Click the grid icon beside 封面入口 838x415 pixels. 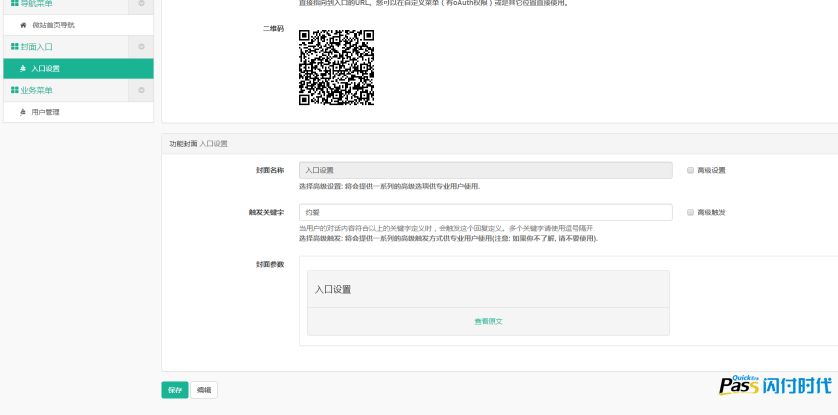(14, 47)
